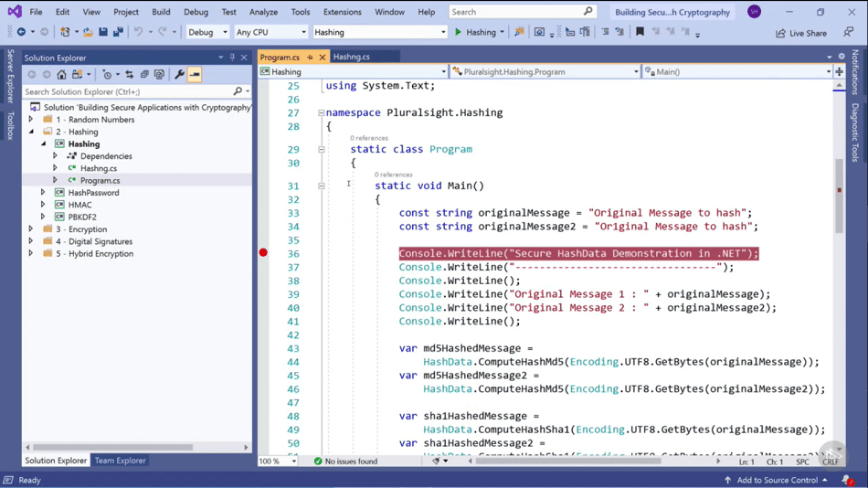
Task: Click the Switch Views icon in Solution Explorer
Action: click(77, 74)
